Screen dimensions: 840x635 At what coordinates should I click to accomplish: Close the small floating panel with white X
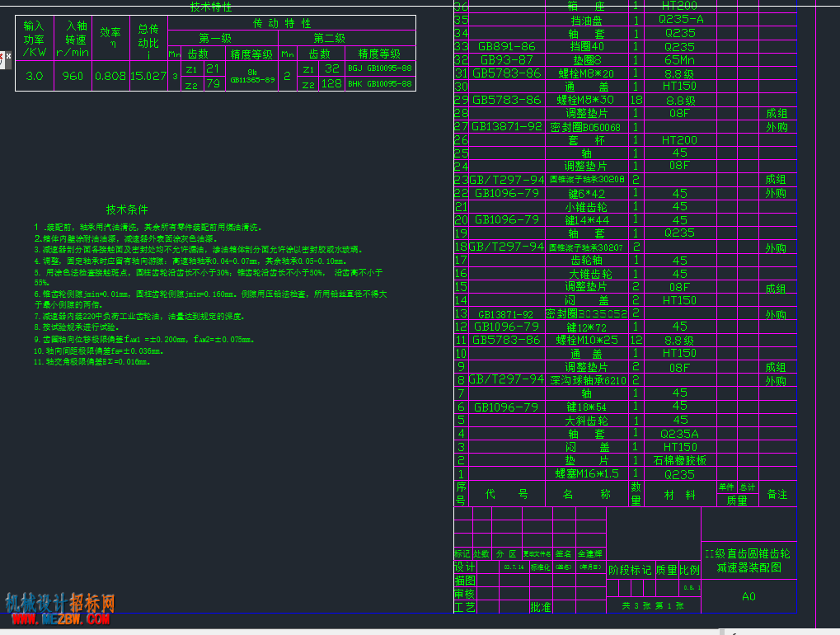click(8, 56)
